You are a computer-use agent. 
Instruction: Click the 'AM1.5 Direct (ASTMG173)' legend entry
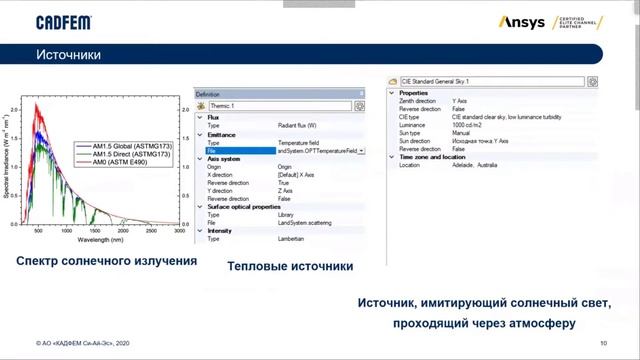point(124,154)
